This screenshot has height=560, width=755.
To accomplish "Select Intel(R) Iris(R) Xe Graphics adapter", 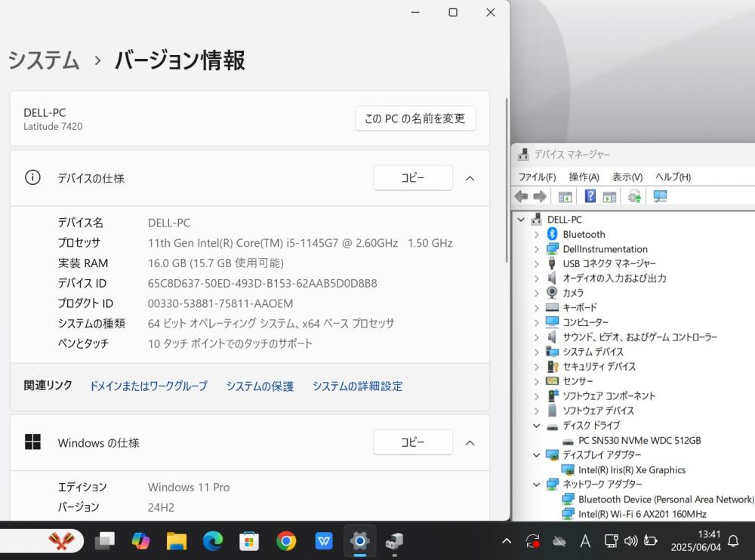I will (631, 470).
